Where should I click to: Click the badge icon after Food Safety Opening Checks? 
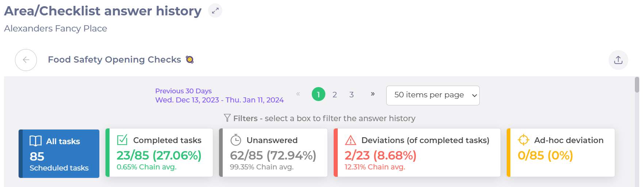tap(189, 59)
